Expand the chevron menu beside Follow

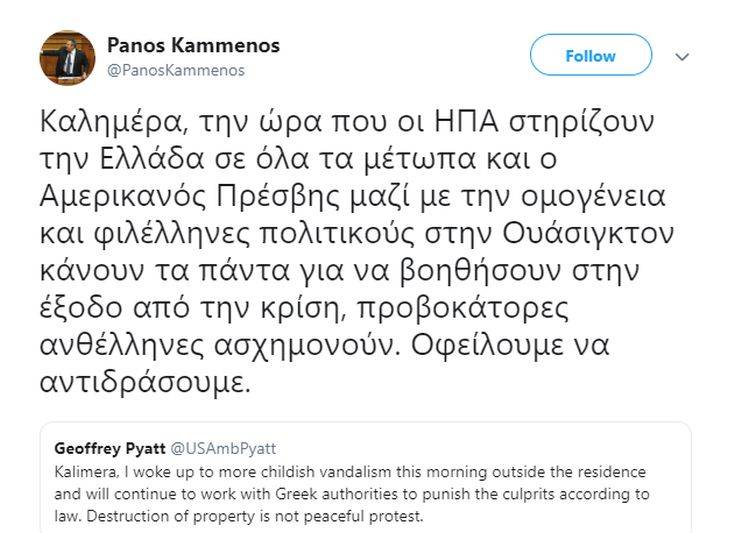pyautogui.click(x=683, y=57)
